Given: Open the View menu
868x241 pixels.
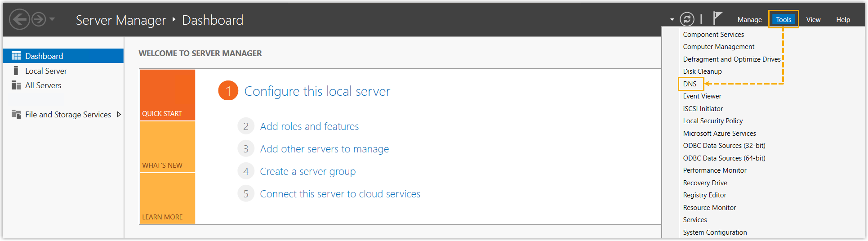Looking at the screenshot, I should click(x=813, y=20).
